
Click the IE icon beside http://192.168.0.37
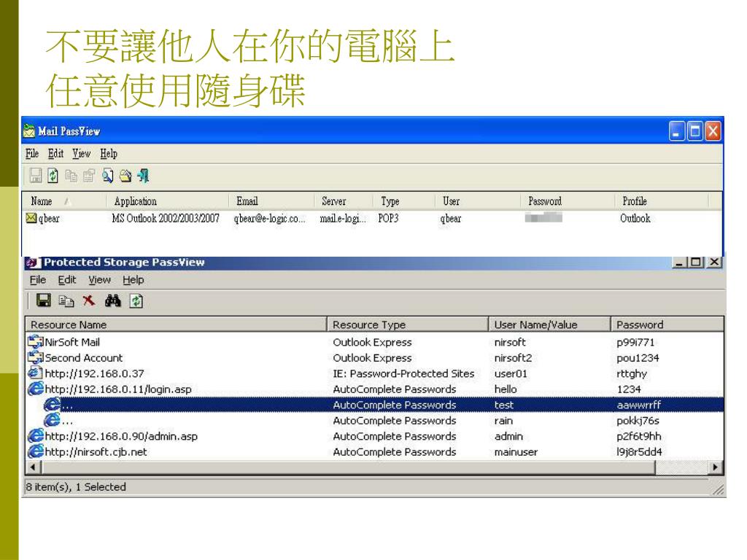35,373
